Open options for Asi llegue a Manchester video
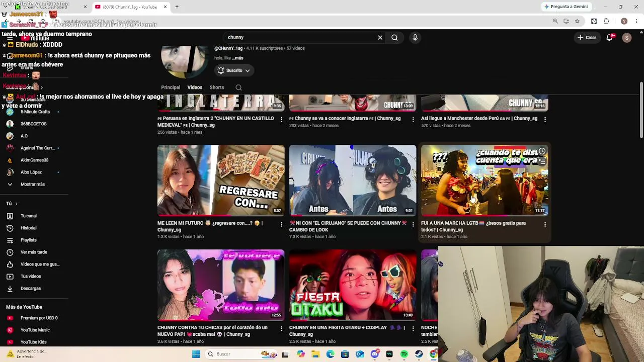 pos(545,120)
